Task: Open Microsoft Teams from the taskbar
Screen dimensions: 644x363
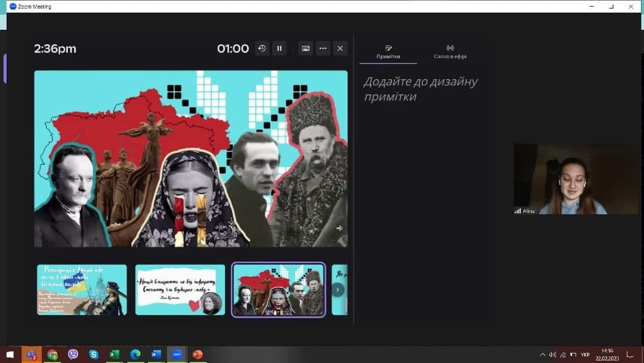Action: click(31, 355)
